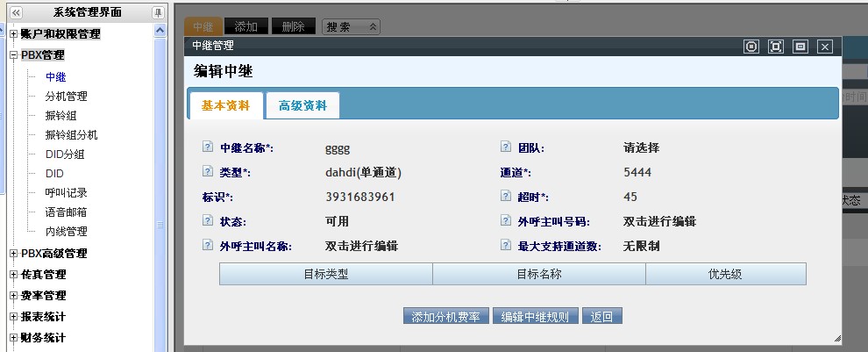Expand the 账户和权限管理 tree node
Viewport: 868px width, 352px height.
(x=14, y=34)
